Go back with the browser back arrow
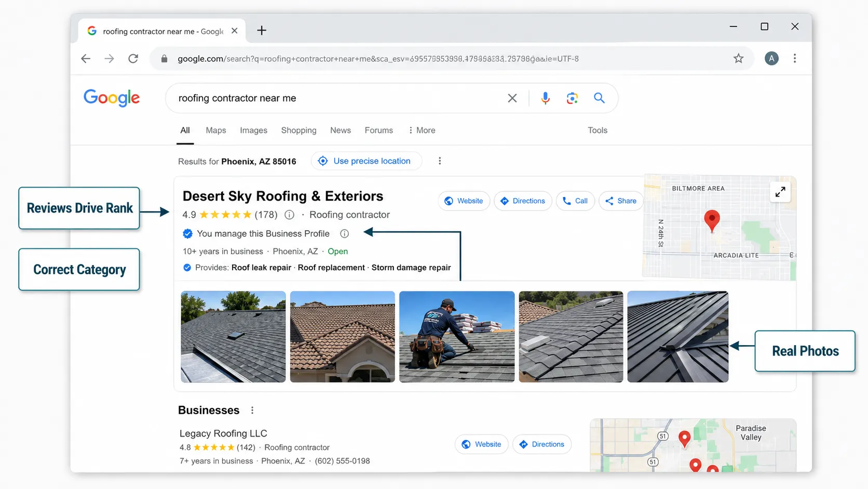 pos(86,59)
